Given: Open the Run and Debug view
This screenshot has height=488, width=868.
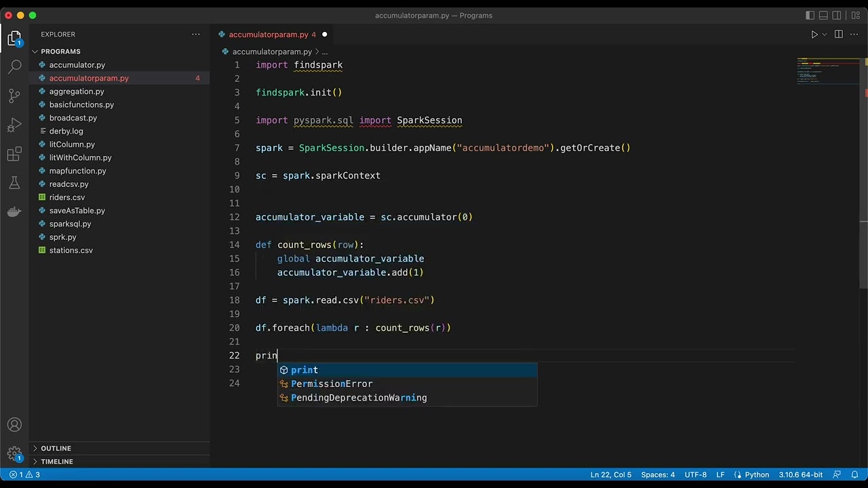Looking at the screenshot, I should click(x=15, y=125).
